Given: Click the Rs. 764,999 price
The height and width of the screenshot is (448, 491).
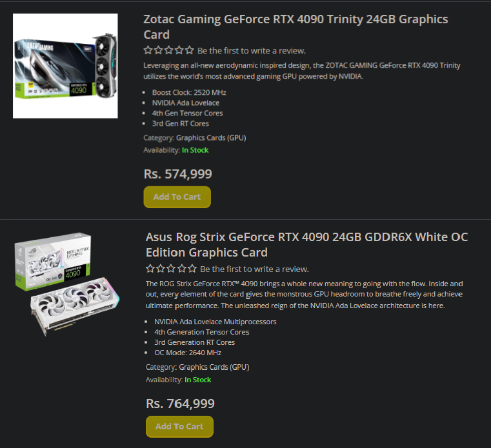Looking at the screenshot, I should point(180,404).
